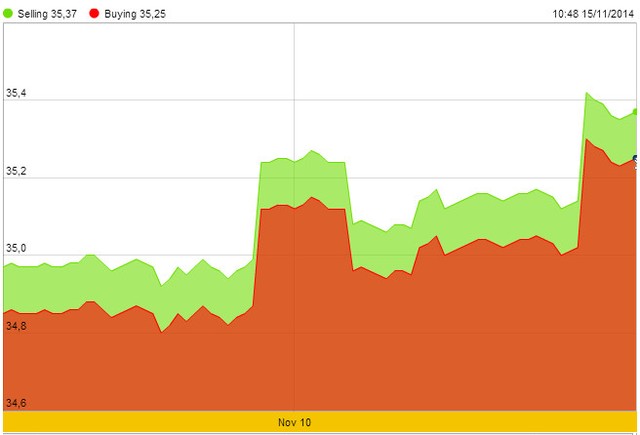Viewport: 640px width, 435px height.
Task: Click the yellow timeline bar left of Nov 10
Action: click(x=130, y=423)
